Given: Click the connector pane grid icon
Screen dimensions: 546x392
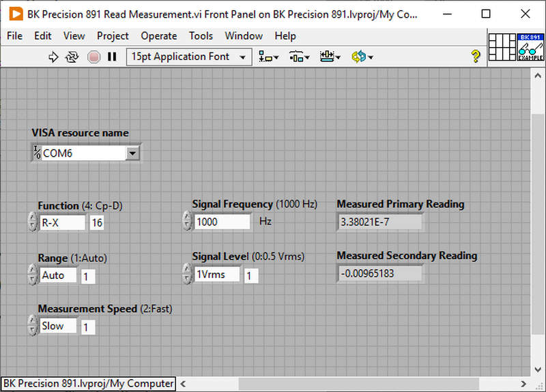Looking at the screenshot, I should [x=502, y=47].
